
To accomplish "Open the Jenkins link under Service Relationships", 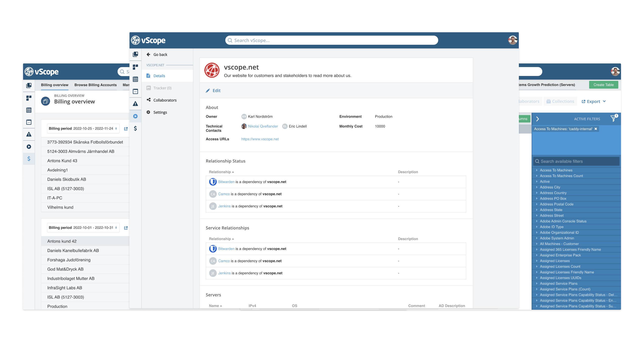I will tap(224, 273).
